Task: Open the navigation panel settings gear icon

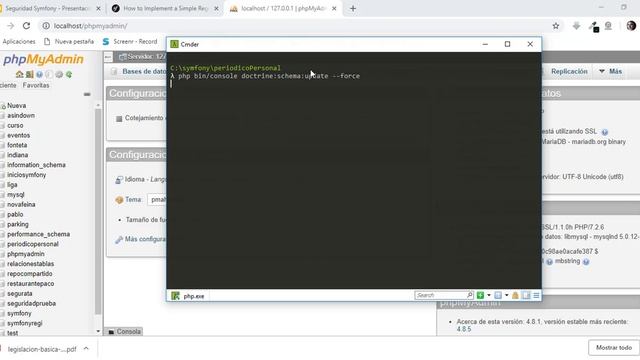Action: tap(59, 75)
